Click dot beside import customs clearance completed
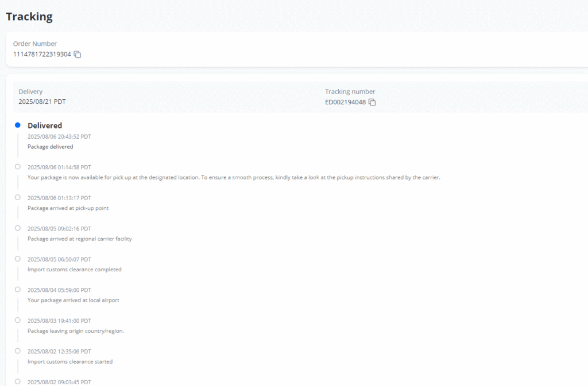This screenshot has height=386, width=588. tap(18, 259)
